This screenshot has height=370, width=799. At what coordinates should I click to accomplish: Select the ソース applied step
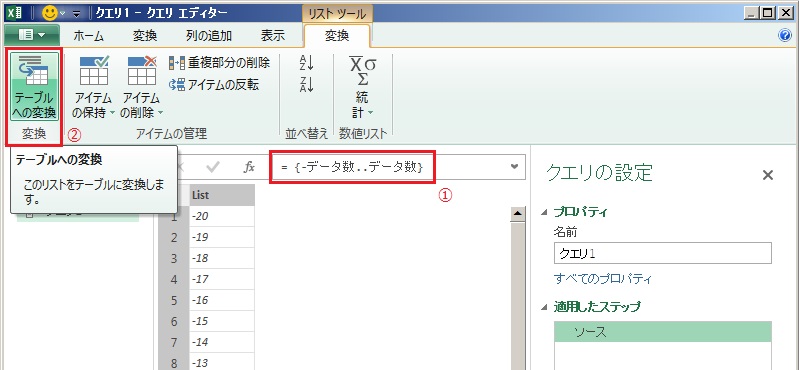662,332
